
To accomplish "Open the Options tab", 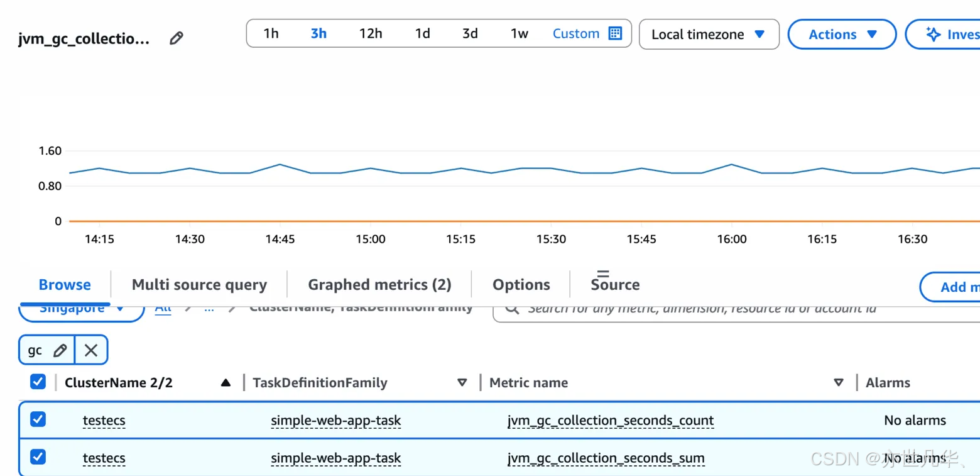I will tap(521, 285).
